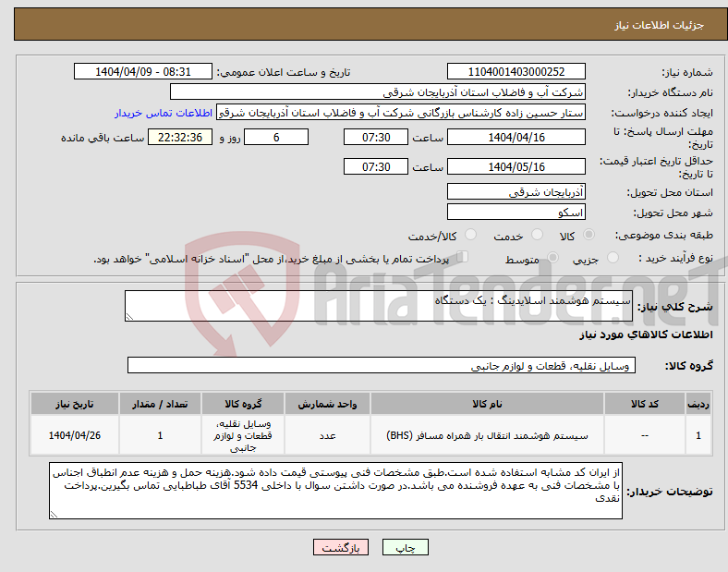Click the تاریخ نیاز column header
The width and height of the screenshot is (728, 572).
(x=75, y=404)
